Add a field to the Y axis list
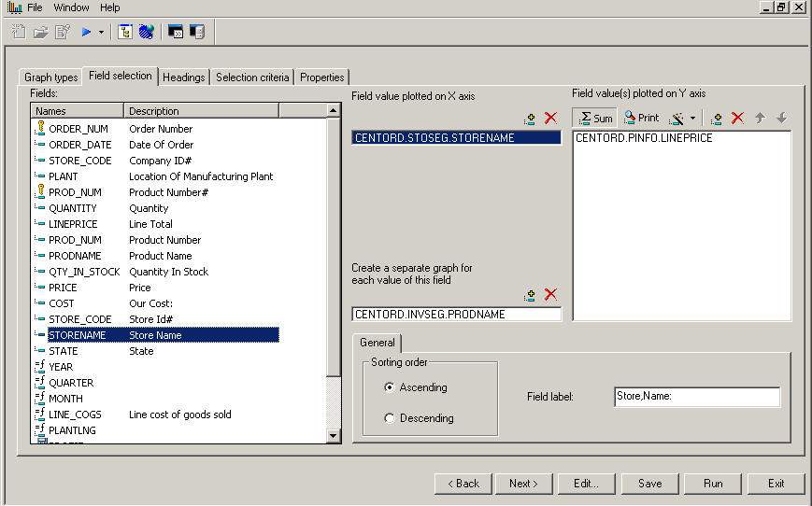The height and width of the screenshot is (506, 812). [x=717, y=119]
